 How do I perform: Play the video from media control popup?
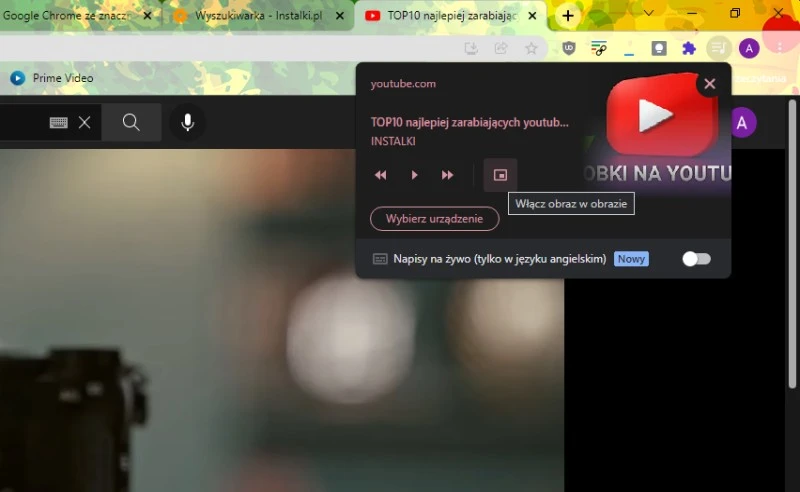point(414,175)
